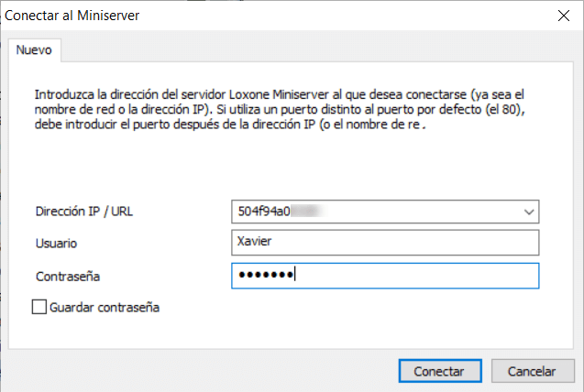Expand the Dirección IP / URL dropdown arrow
Image resolution: width=584 pixels, height=392 pixels.
coord(528,212)
